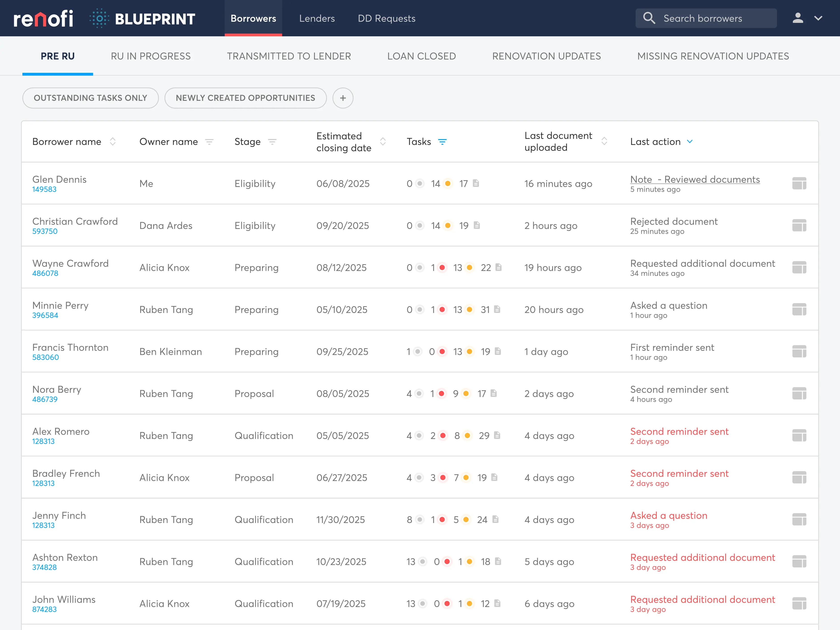Expand the account menu chevron
This screenshot has height=630, width=840.
[818, 18]
